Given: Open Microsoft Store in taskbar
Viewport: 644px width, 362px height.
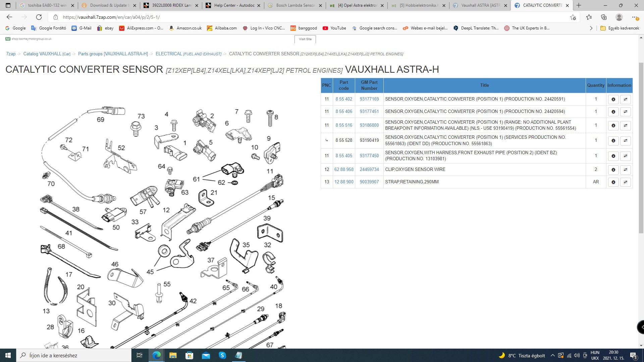Looking at the screenshot, I should point(190,355).
